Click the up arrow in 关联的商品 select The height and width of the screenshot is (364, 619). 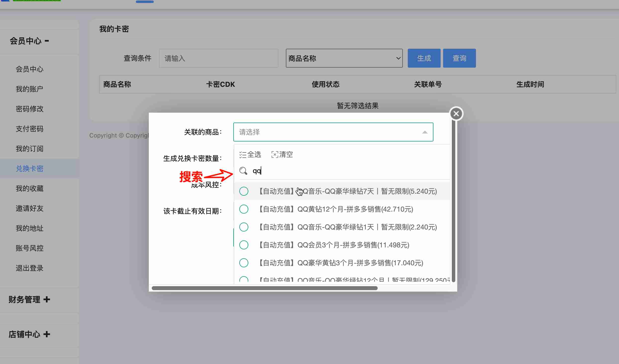point(425,132)
